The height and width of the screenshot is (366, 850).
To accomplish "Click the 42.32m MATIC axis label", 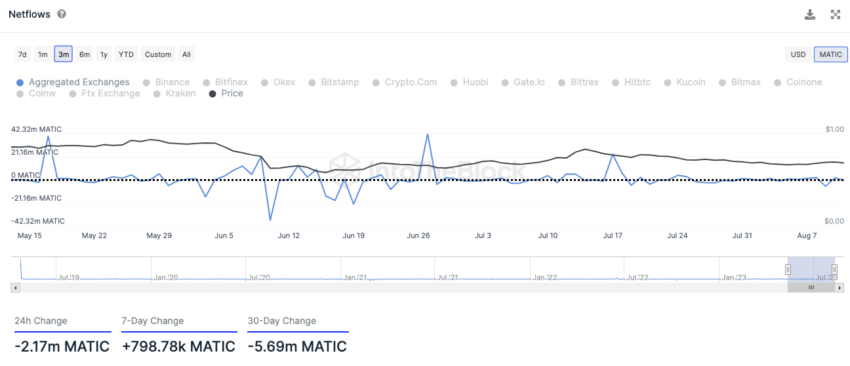I will click(36, 130).
